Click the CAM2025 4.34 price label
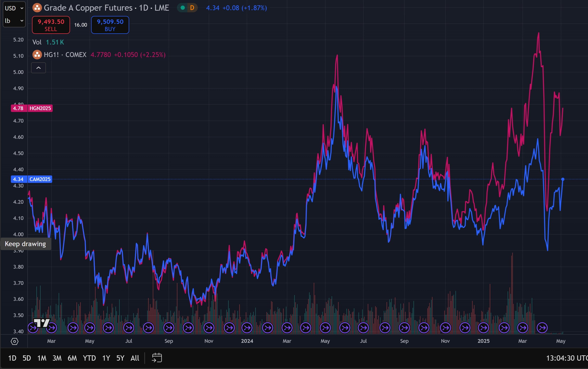588x369 pixels. 32,179
